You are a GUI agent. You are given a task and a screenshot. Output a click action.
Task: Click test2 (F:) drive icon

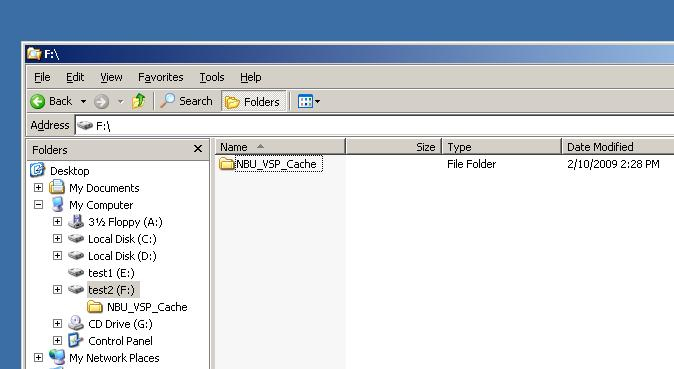(x=76, y=289)
